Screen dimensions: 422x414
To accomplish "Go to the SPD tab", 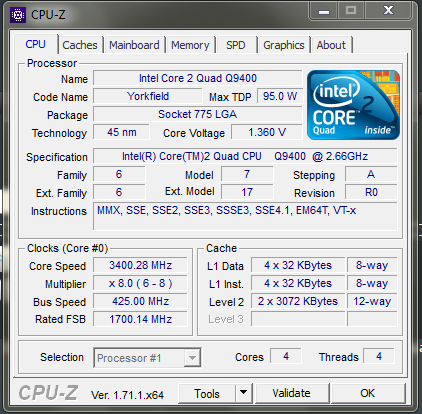I will (x=236, y=45).
